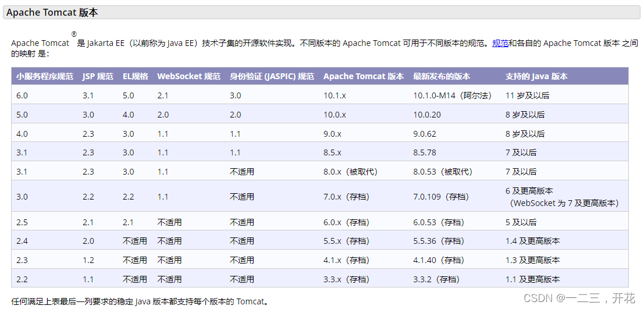The width and height of the screenshot is (644, 309).
Task: Select the EL 4.0 cell
Action: click(x=128, y=115)
